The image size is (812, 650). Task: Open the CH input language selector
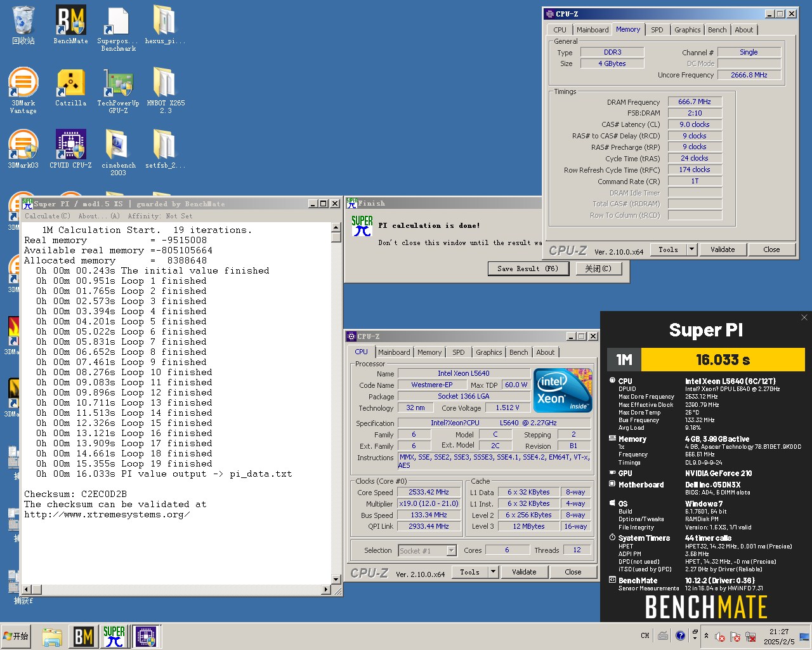645,635
